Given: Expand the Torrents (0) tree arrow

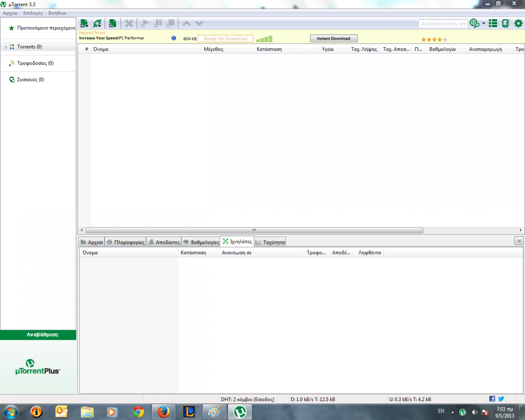Looking at the screenshot, I should pyautogui.click(x=6, y=47).
